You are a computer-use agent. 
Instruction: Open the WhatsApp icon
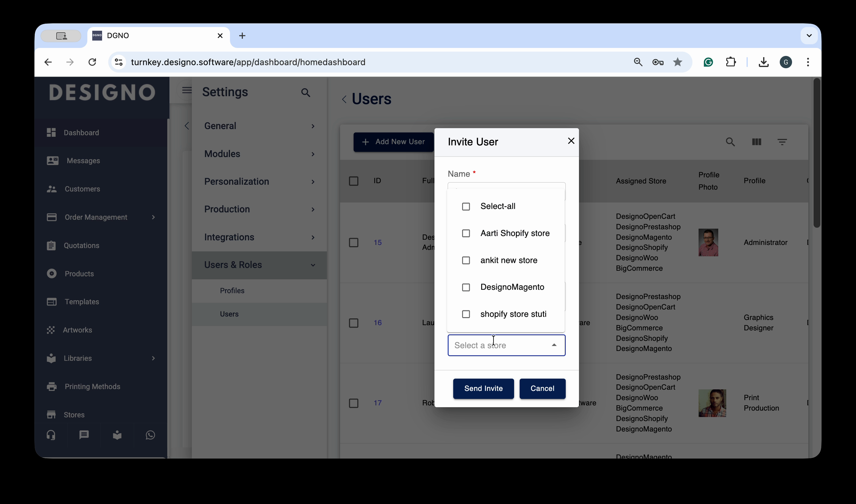(150, 435)
